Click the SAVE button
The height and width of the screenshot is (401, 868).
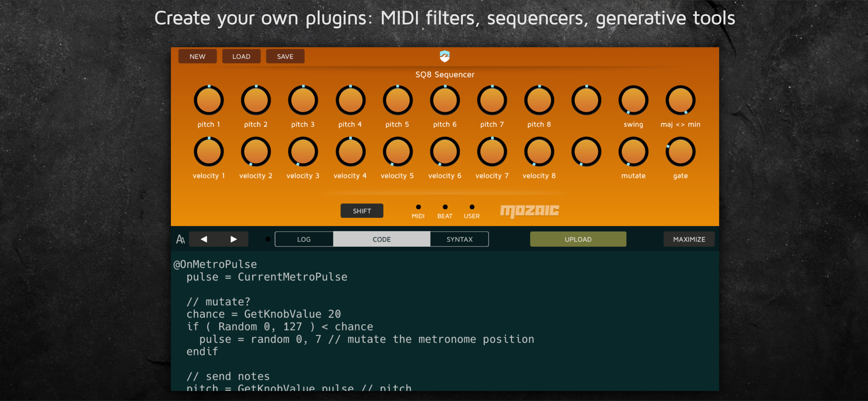[285, 57]
